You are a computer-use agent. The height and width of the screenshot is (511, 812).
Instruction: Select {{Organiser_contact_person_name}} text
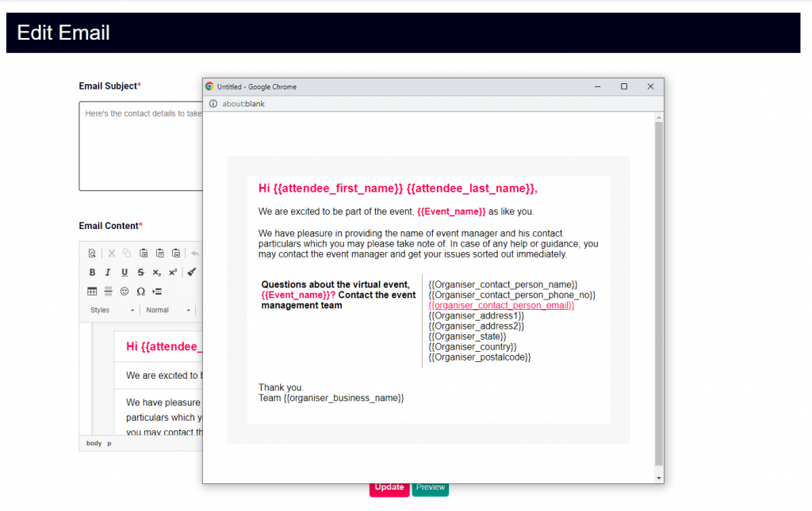pyautogui.click(x=503, y=284)
